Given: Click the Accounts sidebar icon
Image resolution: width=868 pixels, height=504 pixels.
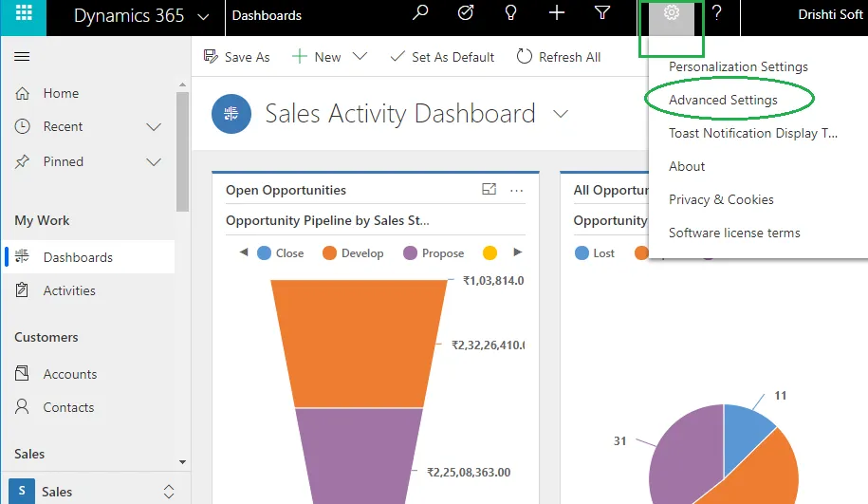Looking at the screenshot, I should (22, 373).
